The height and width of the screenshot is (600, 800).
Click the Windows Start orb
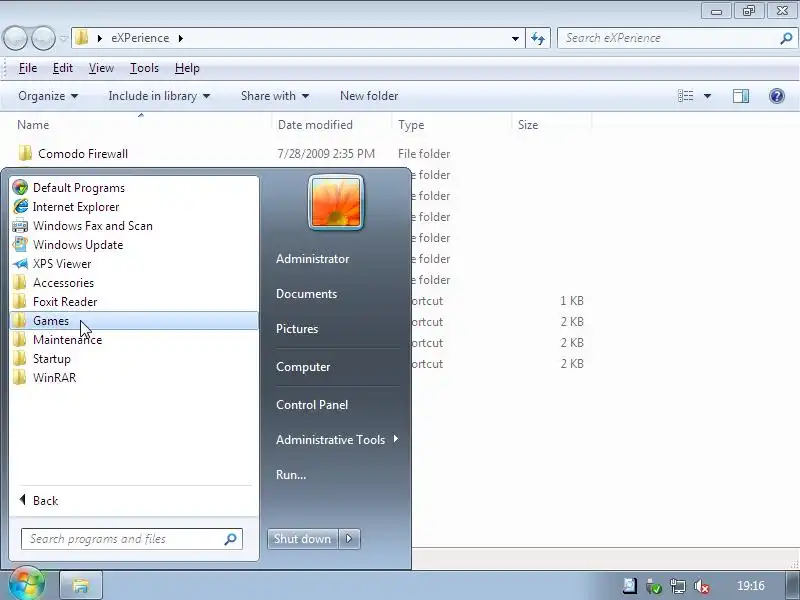[26, 584]
